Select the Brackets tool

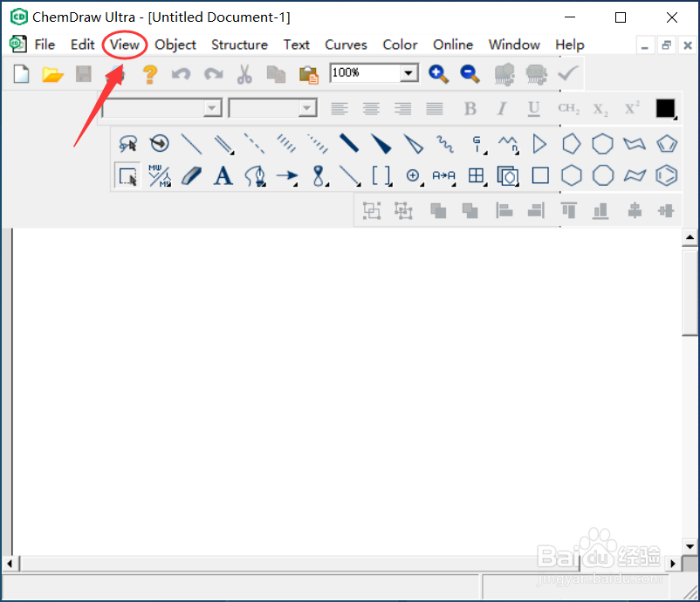(x=381, y=176)
